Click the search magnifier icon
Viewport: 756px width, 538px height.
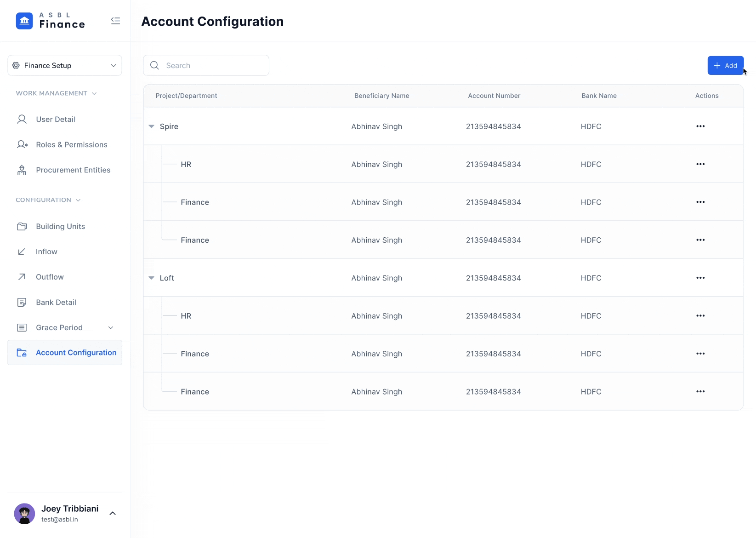[155, 65]
